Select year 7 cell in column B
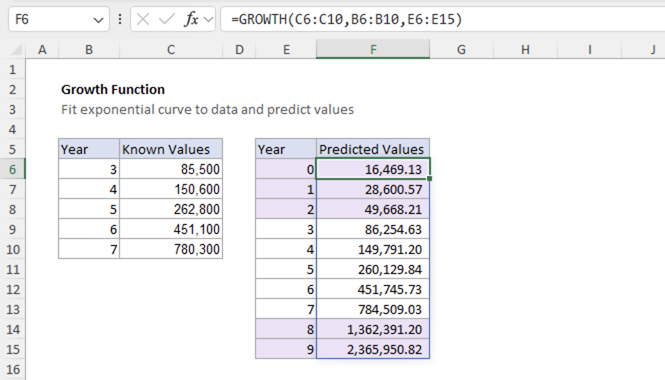 89,249
